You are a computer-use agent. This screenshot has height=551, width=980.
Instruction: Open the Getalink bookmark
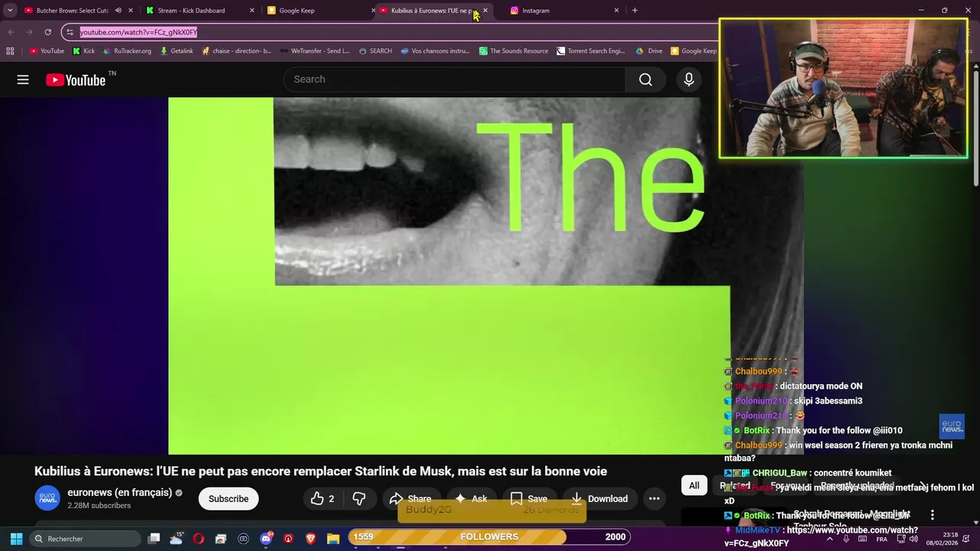176,51
